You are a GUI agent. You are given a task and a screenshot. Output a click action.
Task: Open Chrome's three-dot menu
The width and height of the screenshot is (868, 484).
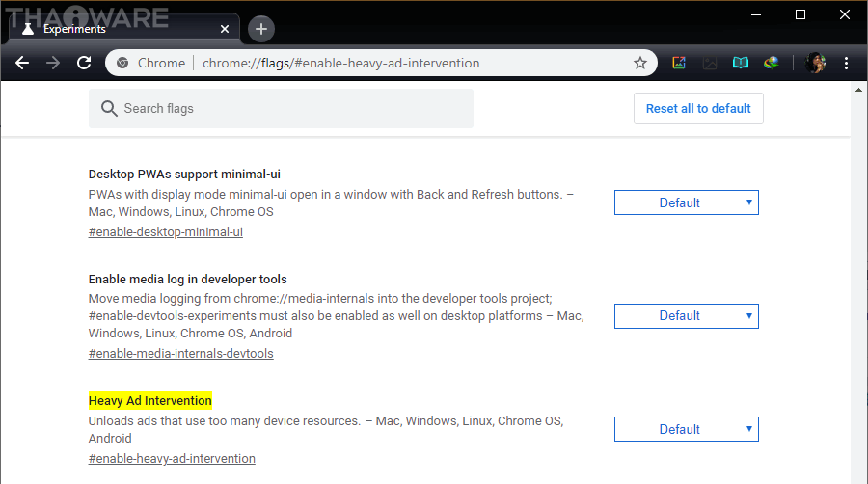pos(847,63)
